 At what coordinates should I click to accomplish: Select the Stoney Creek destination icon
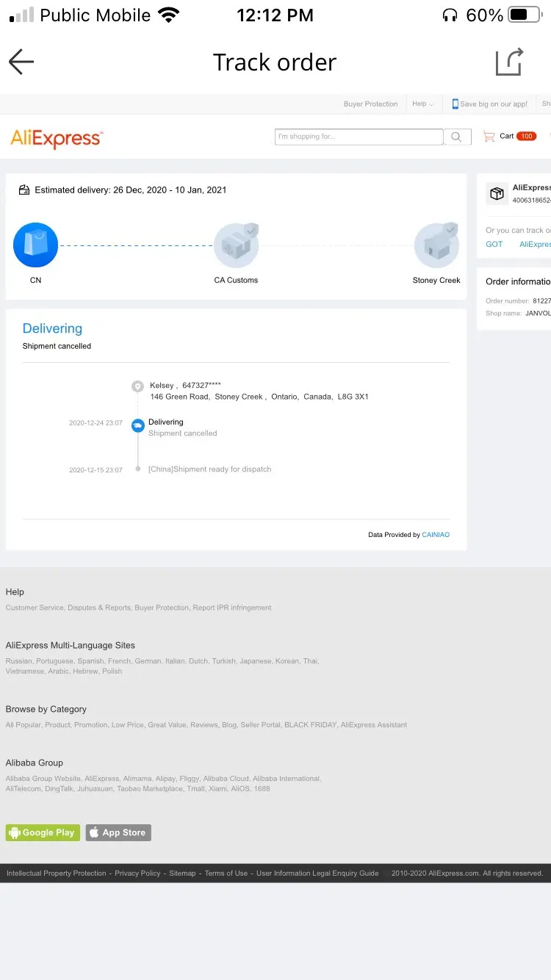pyautogui.click(x=436, y=245)
